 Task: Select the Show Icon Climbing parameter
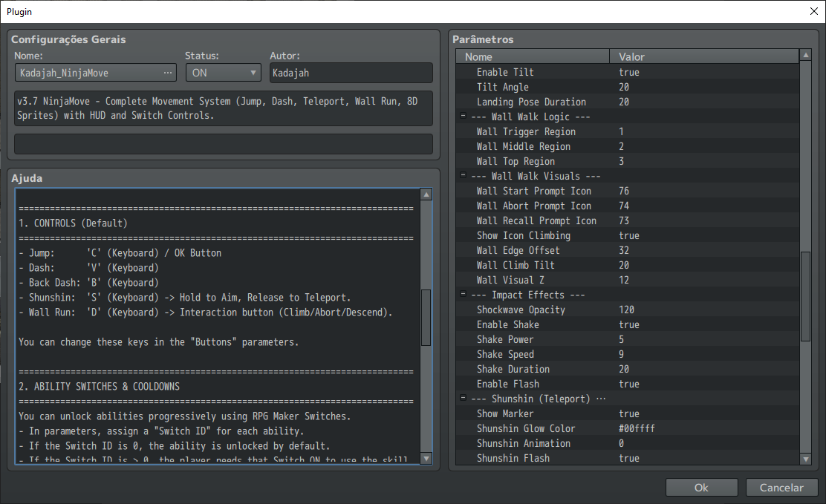coord(628,235)
